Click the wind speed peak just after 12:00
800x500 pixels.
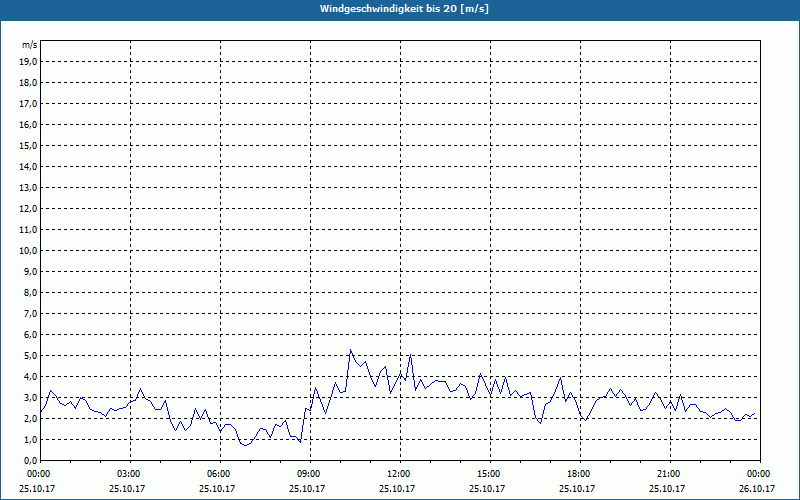[410, 355]
